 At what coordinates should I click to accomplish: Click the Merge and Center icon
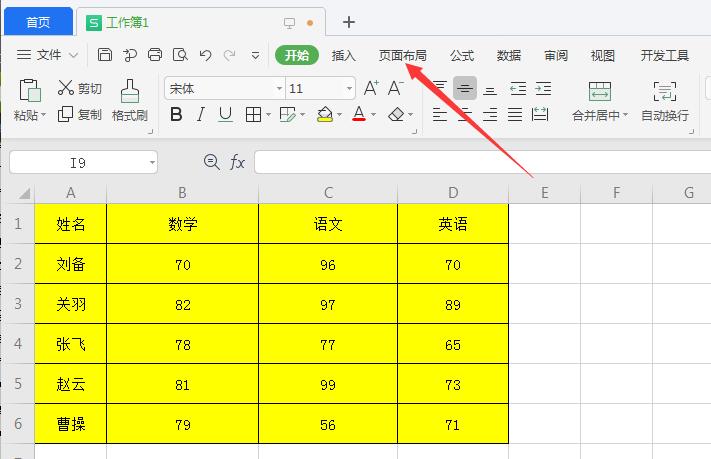coord(599,91)
